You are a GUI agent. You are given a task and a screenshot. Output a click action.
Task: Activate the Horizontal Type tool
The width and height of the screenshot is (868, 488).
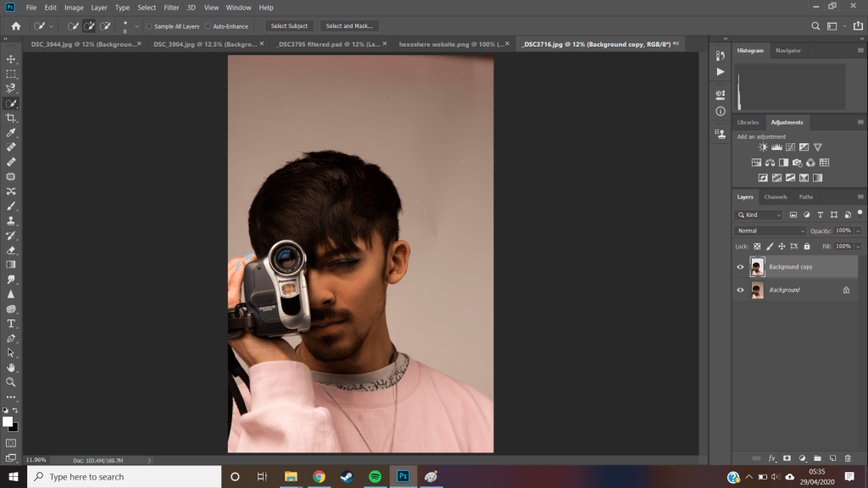point(11,324)
